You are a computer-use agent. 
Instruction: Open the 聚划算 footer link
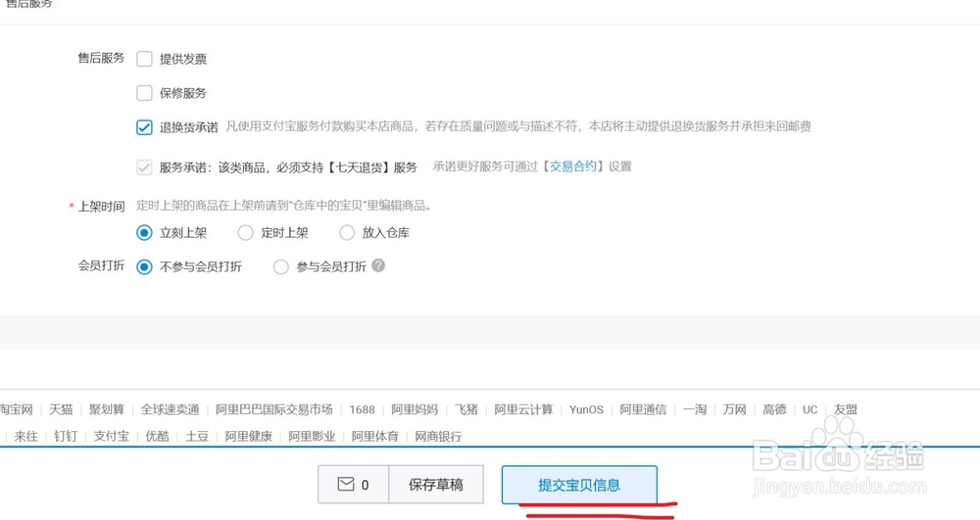(106, 409)
